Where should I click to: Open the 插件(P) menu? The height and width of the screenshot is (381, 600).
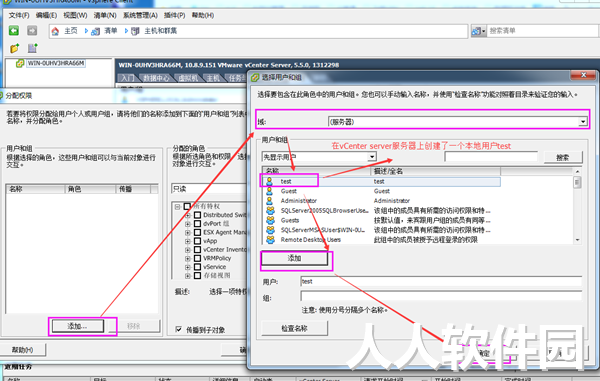(174, 15)
